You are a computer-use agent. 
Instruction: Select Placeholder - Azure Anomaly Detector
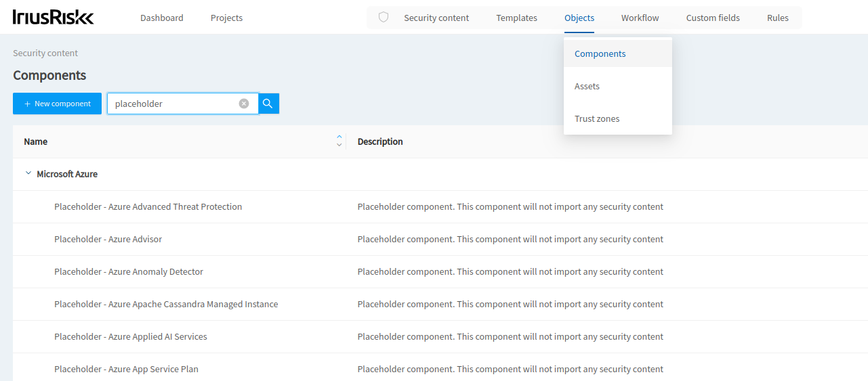coord(129,271)
